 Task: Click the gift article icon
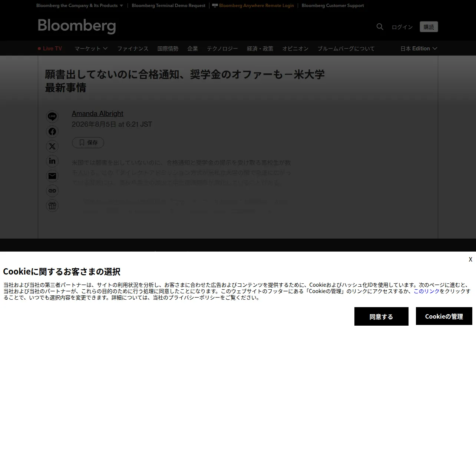(x=52, y=206)
